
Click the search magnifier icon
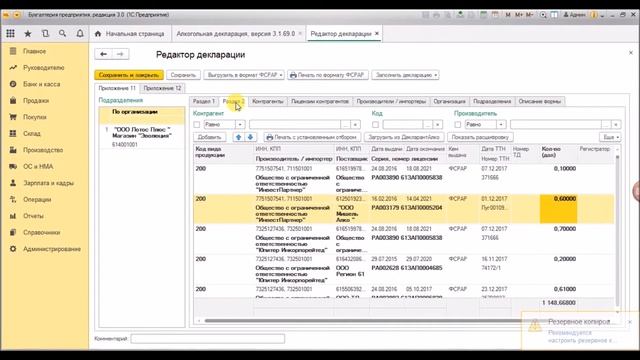62,33
